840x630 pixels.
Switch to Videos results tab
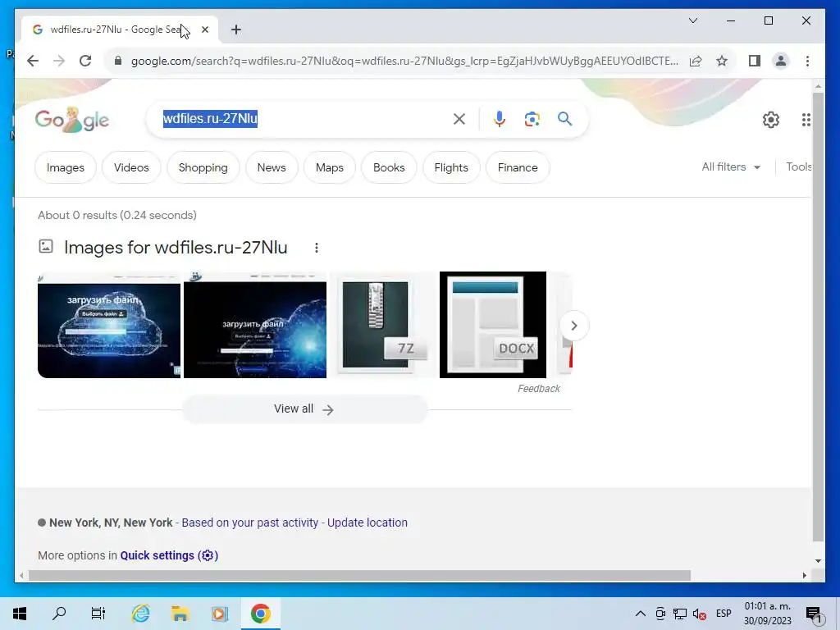131,167
